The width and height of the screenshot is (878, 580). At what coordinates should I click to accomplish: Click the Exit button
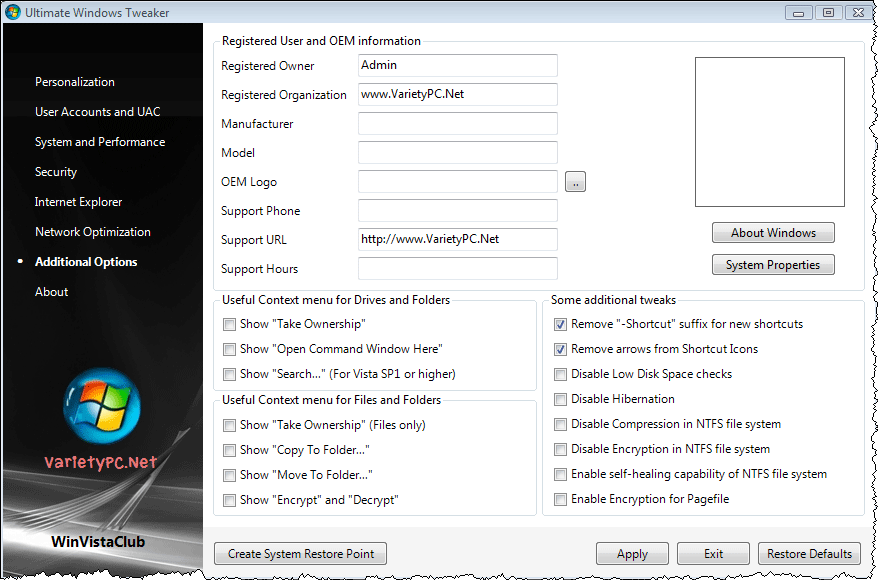713,554
